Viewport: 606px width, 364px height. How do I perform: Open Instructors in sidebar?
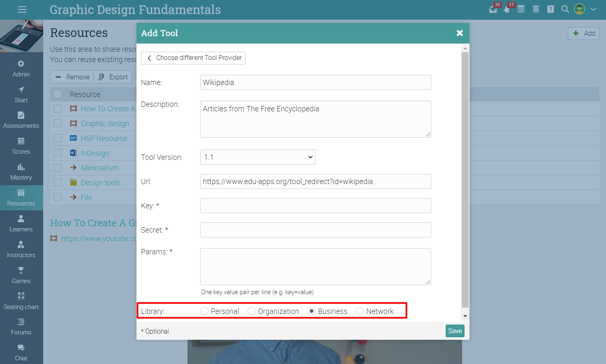pyautogui.click(x=21, y=249)
